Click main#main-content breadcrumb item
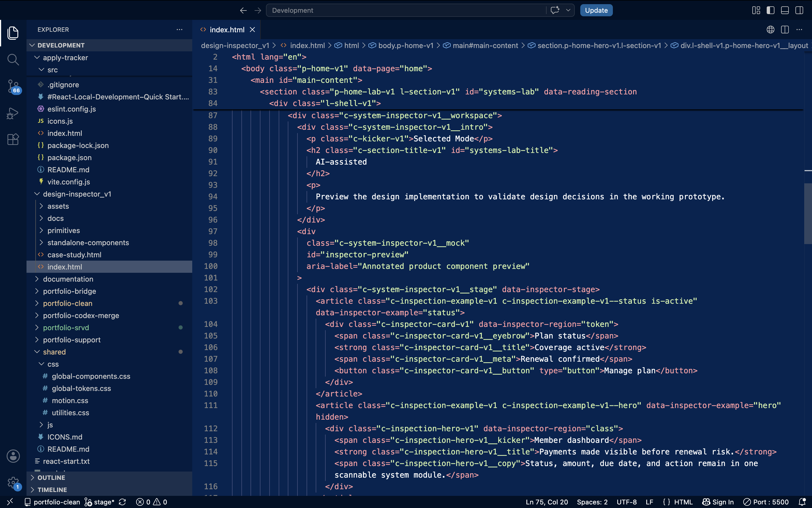This screenshot has height=508, width=812. point(481,45)
